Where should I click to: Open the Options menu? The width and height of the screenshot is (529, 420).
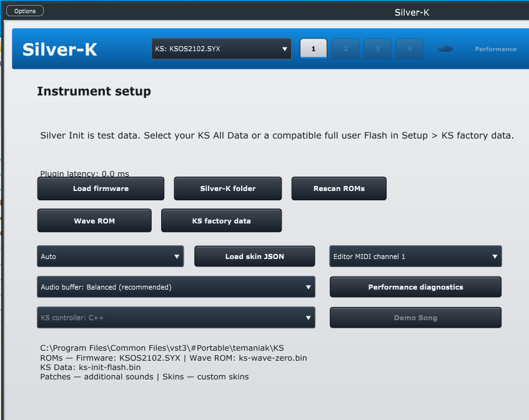[x=25, y=11]
